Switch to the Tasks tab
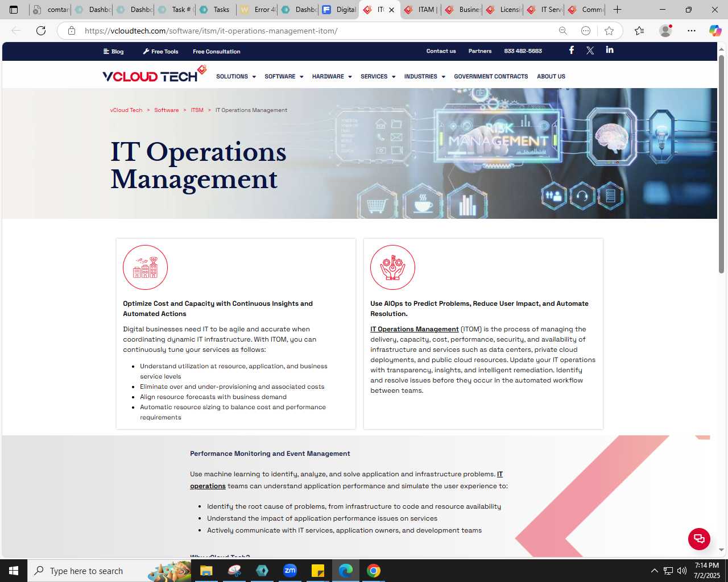Image resolution: width=728 pixels, height=582 pixels. 216,10
